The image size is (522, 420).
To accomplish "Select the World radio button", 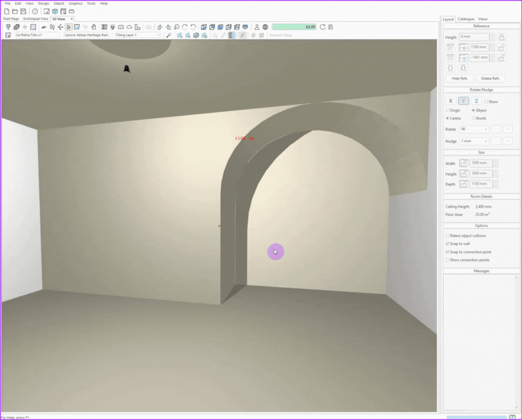I will point(473,118).
